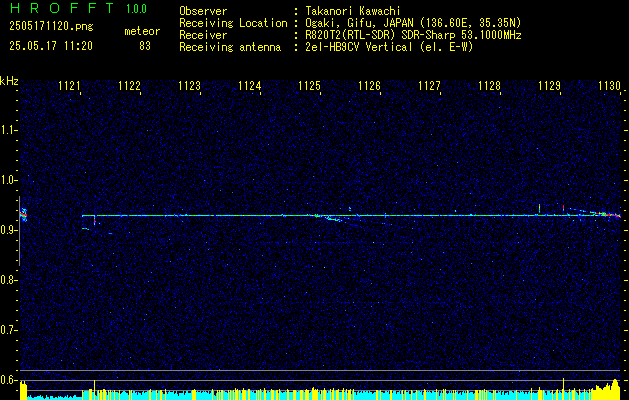629x400 pixels.
Task: Click the red signal burst at spectrogram start
Action: point(24,214)
